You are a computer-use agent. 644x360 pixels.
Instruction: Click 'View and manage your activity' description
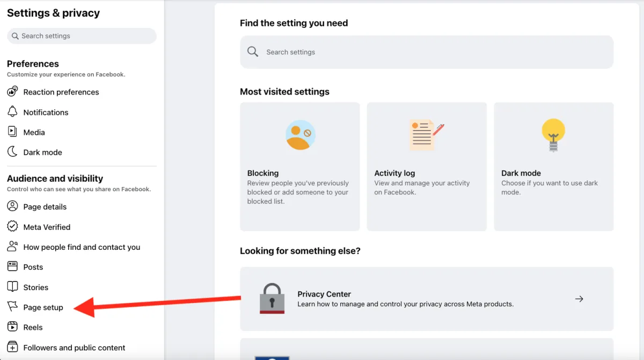(x=422, y=188)
